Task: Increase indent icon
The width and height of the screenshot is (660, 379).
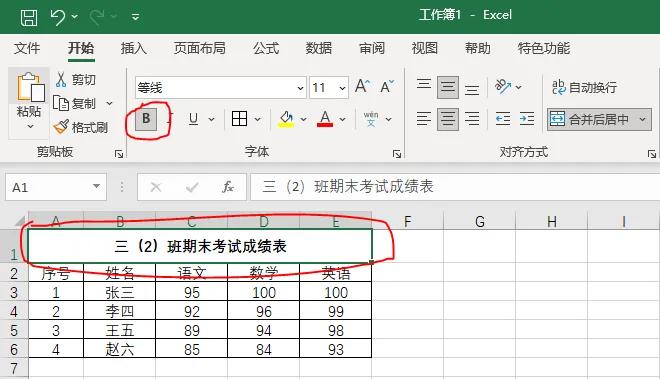Action: (x=527, y=119)
